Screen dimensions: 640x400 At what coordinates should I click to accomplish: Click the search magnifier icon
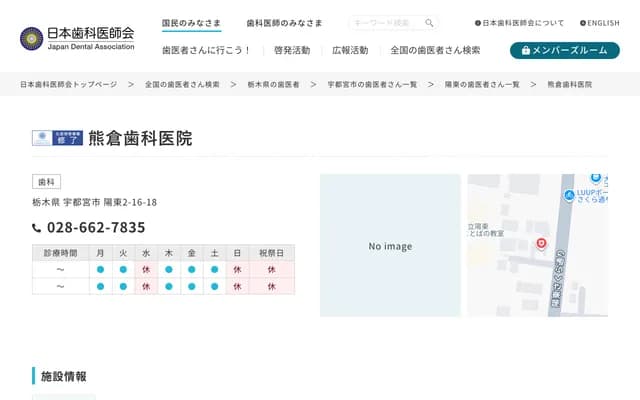(x=429, y=23)
